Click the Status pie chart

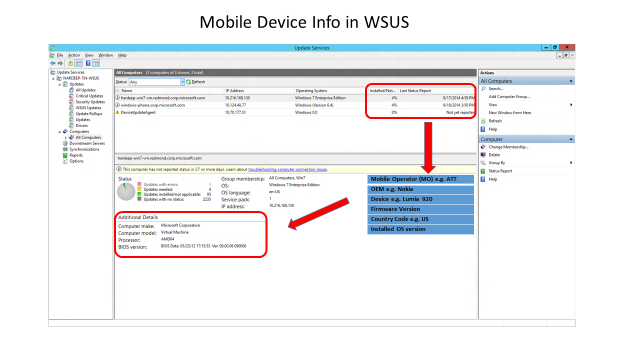coord(126,192)
